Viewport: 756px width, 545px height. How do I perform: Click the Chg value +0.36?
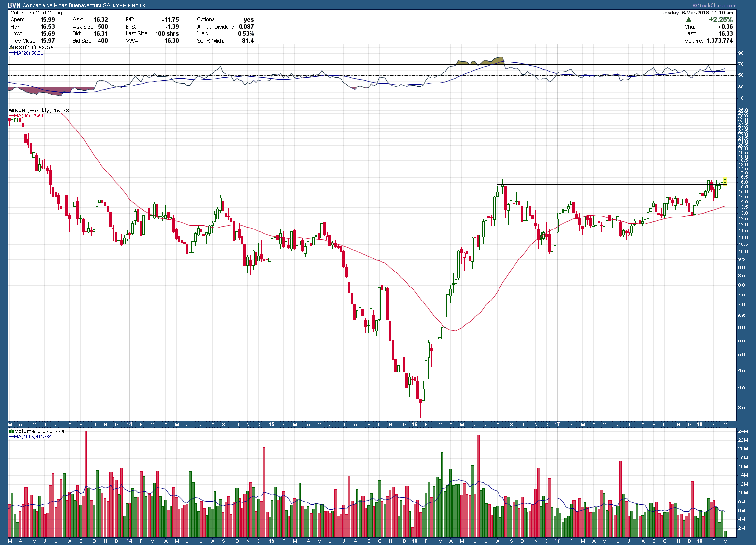[x=726, y=27]
